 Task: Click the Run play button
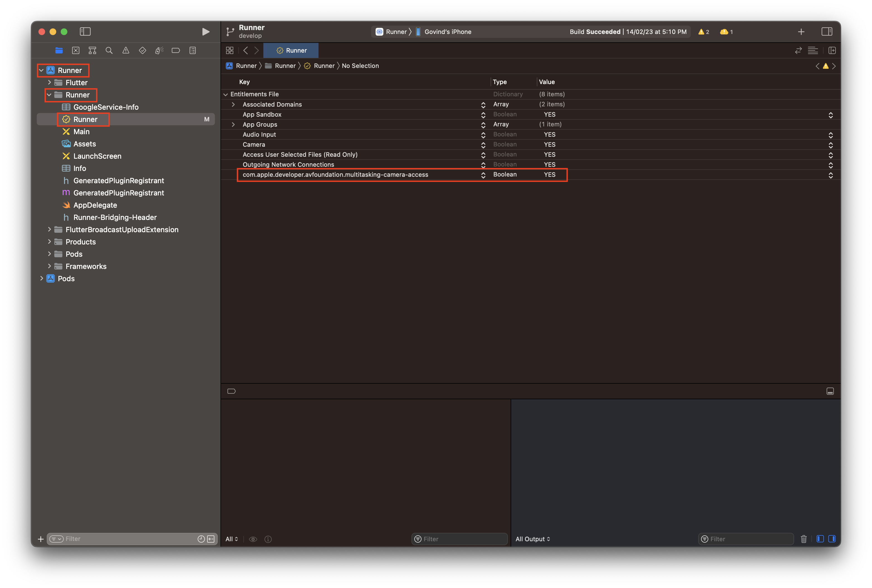205,32
